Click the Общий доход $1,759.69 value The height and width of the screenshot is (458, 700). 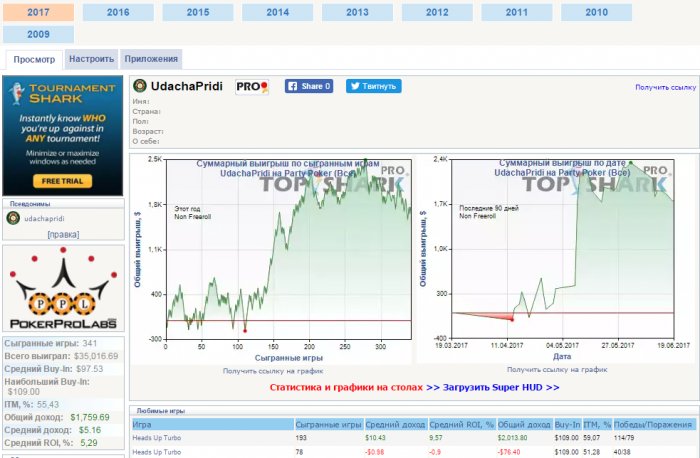[90, 417]
